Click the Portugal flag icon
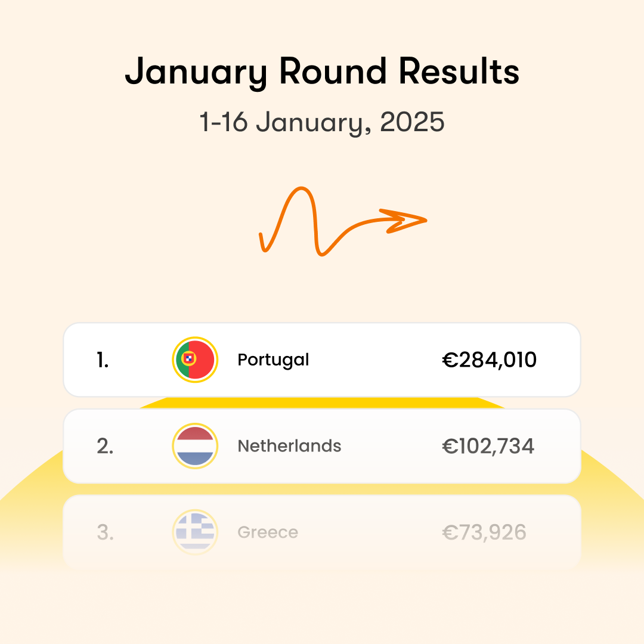Screen dimensions: 644x644 pos(195,360)
